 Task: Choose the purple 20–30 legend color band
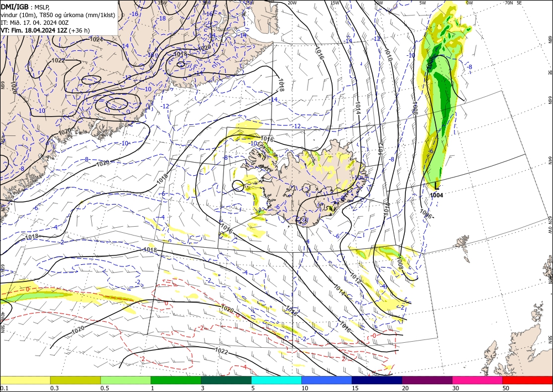(x=427, y=380)
